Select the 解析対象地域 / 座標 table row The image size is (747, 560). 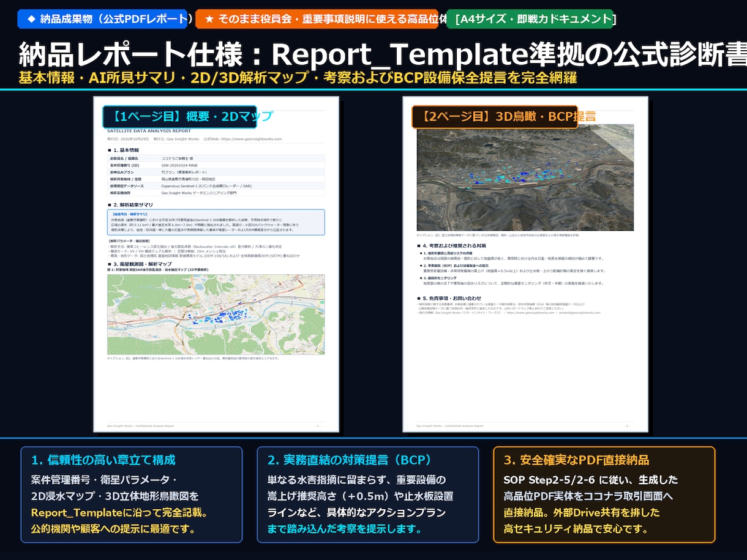click(x=216, y=179)
